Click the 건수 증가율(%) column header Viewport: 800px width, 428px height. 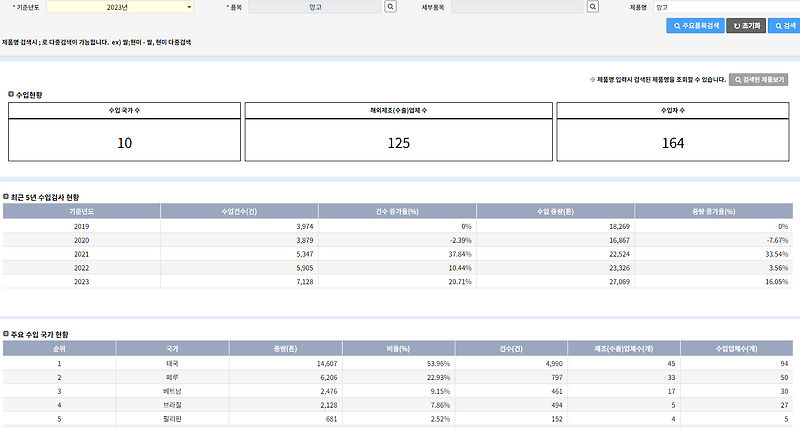(397, 211)
